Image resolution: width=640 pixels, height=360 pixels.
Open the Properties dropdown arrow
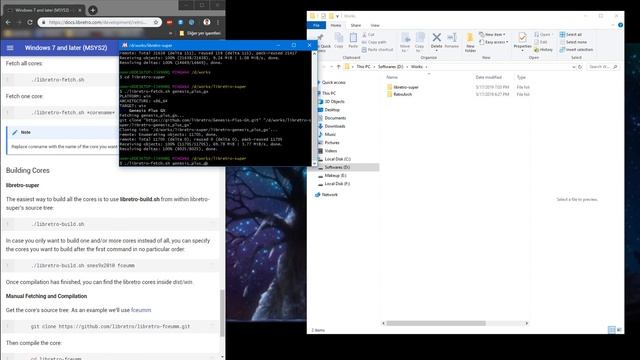522,50
